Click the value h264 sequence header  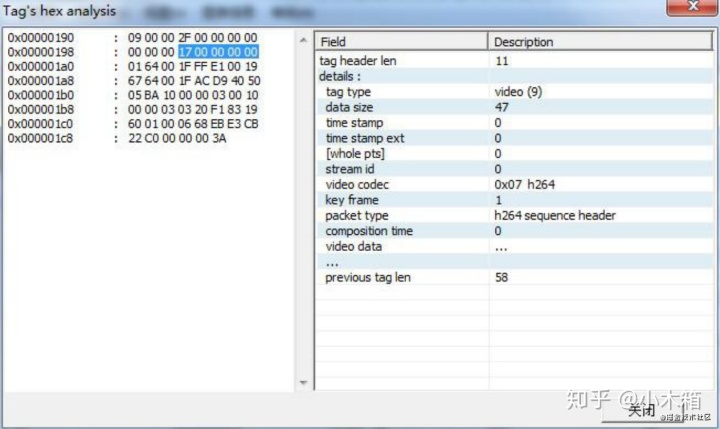[555, 215]
